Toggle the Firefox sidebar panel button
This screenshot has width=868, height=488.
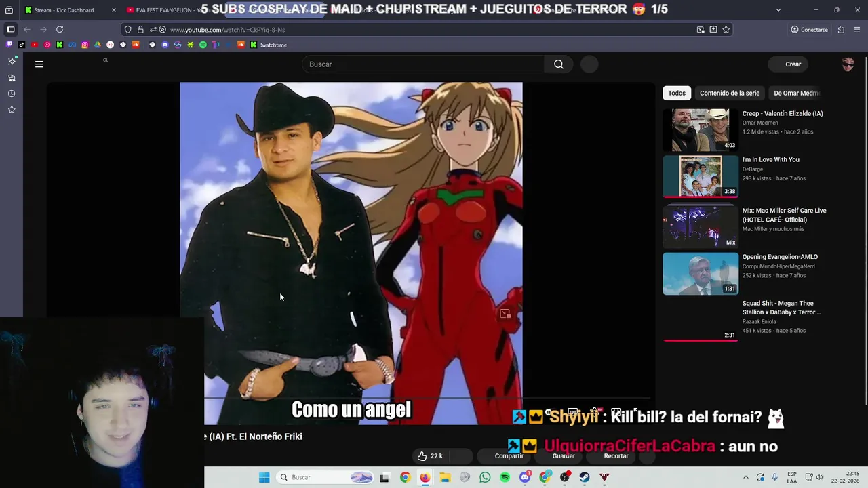point(11,30)
